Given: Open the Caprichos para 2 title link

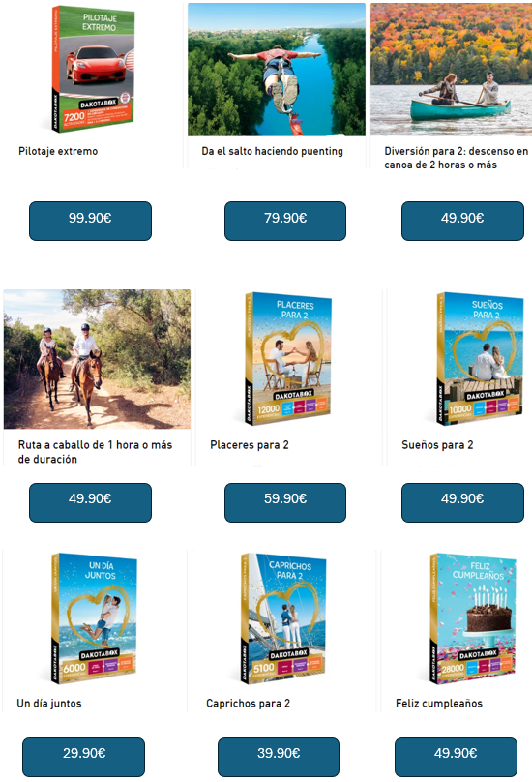Looking at the screenshot, I should (x=248, y=704).
